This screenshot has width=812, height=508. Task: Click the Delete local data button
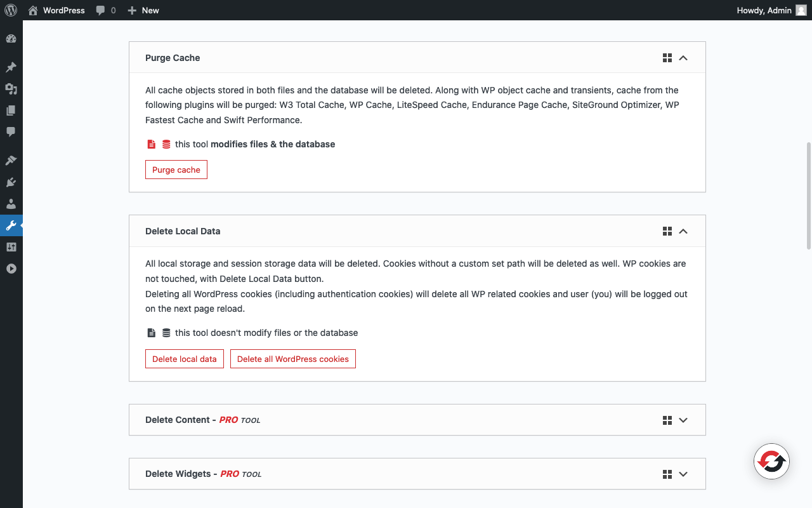tap(185, 359)
